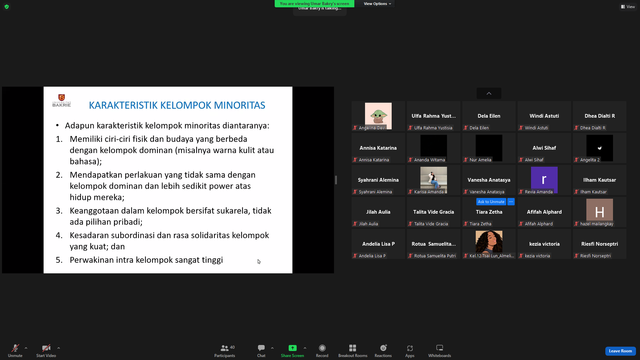Select the curly-hair illustrated avatar tile
The image size is (640, 360).
click(x=489, y=244)
